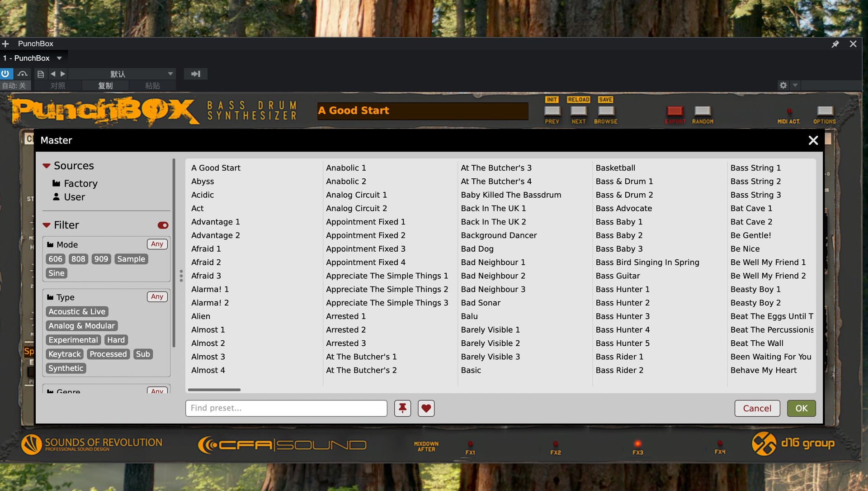Viewport: 868px width, 491px height.
Task: Click the MIDI ACT. indicator
Action: (789, 112)
